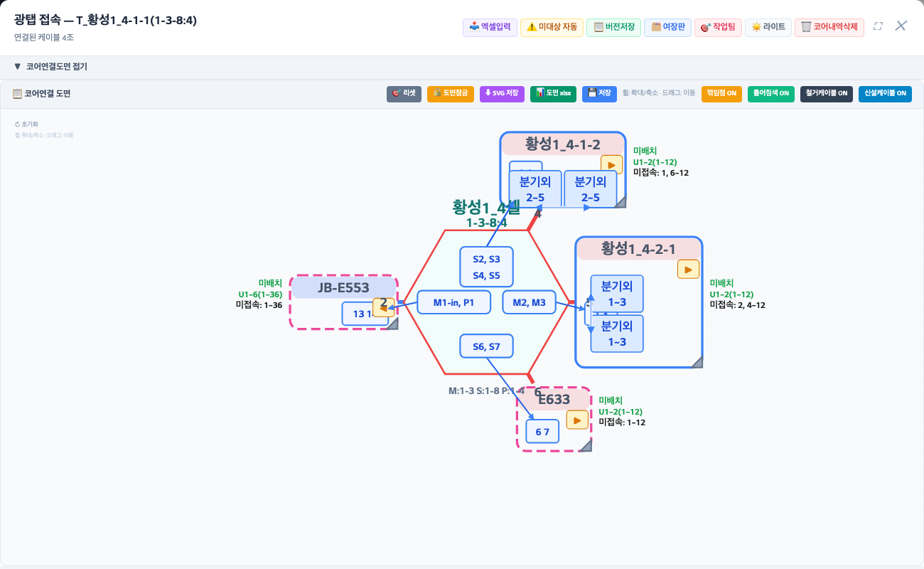
Task: Expand the 황성1_4-1-2 node play arrow
Action: point(611,165)
